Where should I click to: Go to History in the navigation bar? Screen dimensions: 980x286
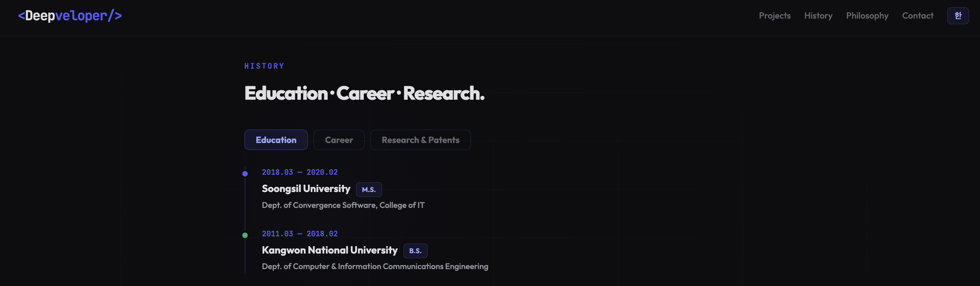point(818,16)
